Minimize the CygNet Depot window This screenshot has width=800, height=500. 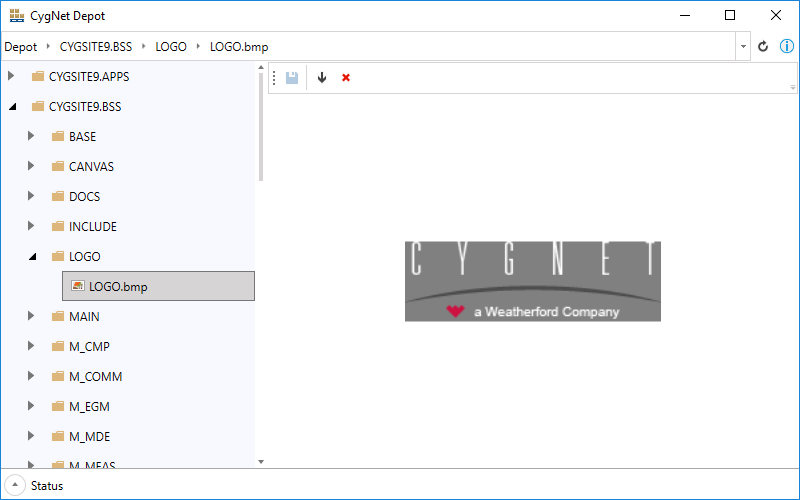click(x=685, y=15)
